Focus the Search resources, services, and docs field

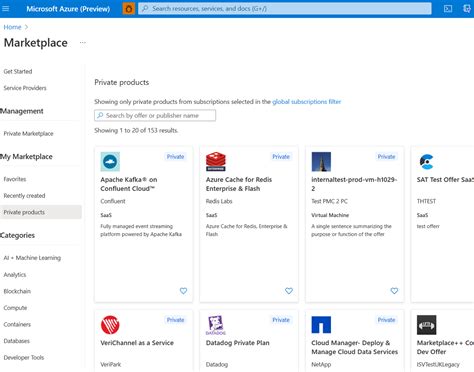point(285,9)
